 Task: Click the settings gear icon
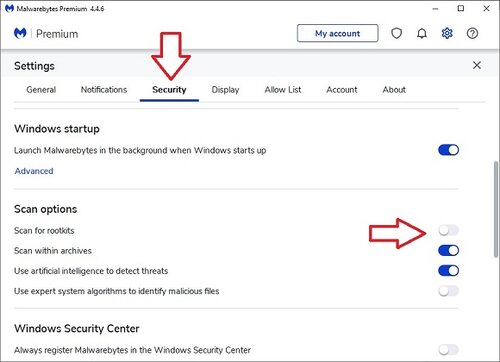pos(447,33)
